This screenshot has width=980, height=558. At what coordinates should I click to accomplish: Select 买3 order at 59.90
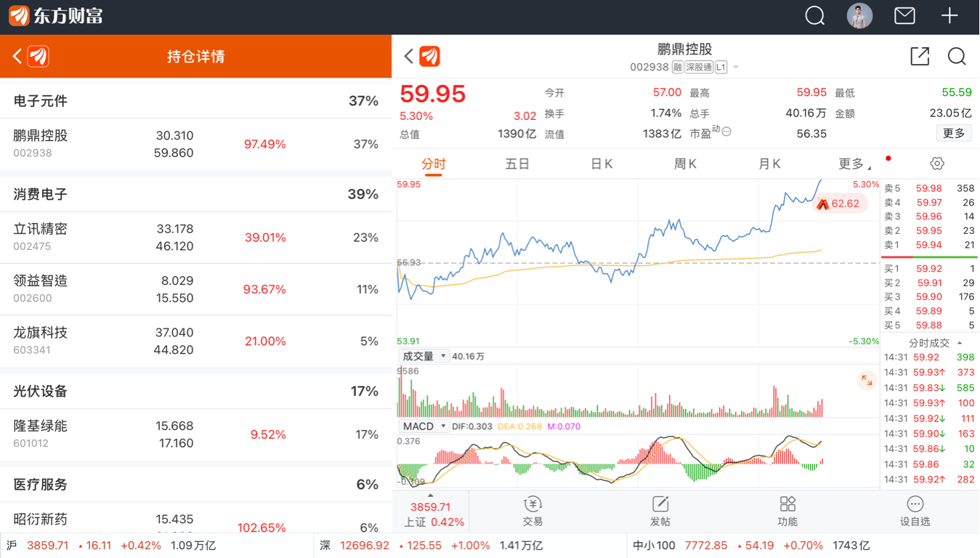point(929,297)
